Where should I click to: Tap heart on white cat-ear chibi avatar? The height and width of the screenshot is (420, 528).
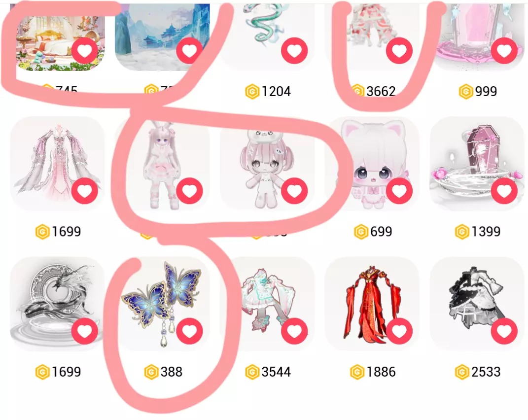(x=399, y=191)
